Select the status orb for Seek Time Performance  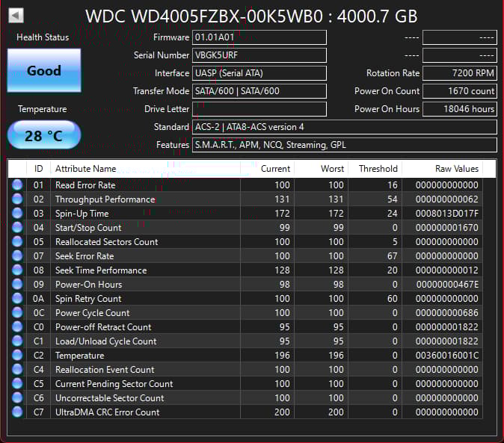click(x=17, y=270)
